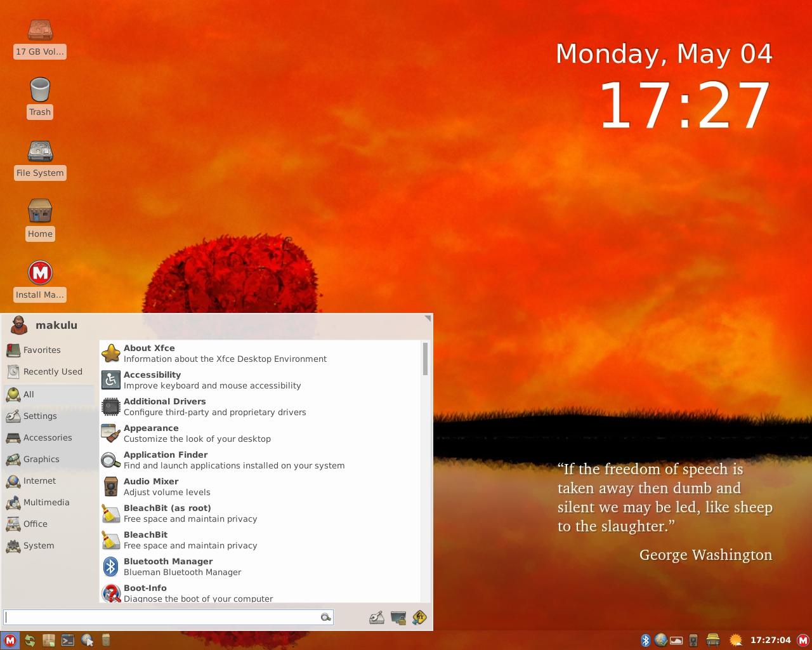Toggle the Makulu menu button on taskbar
Screen dimensions: 812x650
(x=10, y=640)
